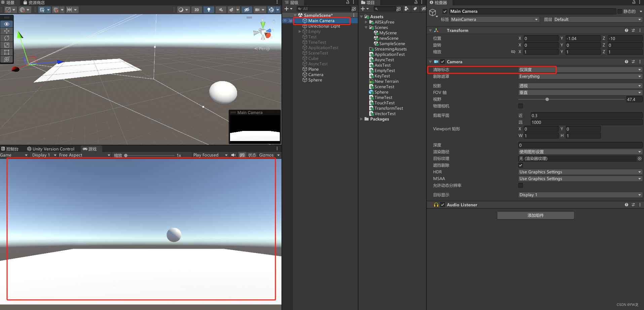Toggle hidden objects visibility in Scene view
644x310 pixels.
(x=247, y=10)
